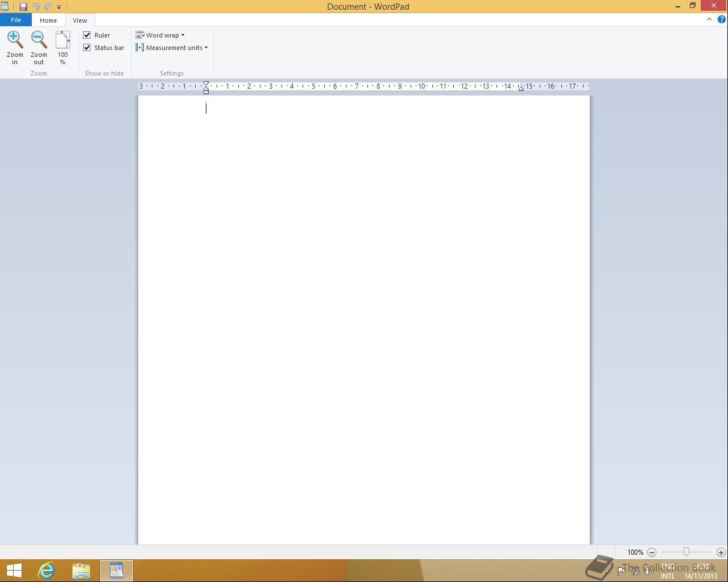Open File Explorer from the taskbar
Viewport: 728px width, 582px height.
[81, 571]
